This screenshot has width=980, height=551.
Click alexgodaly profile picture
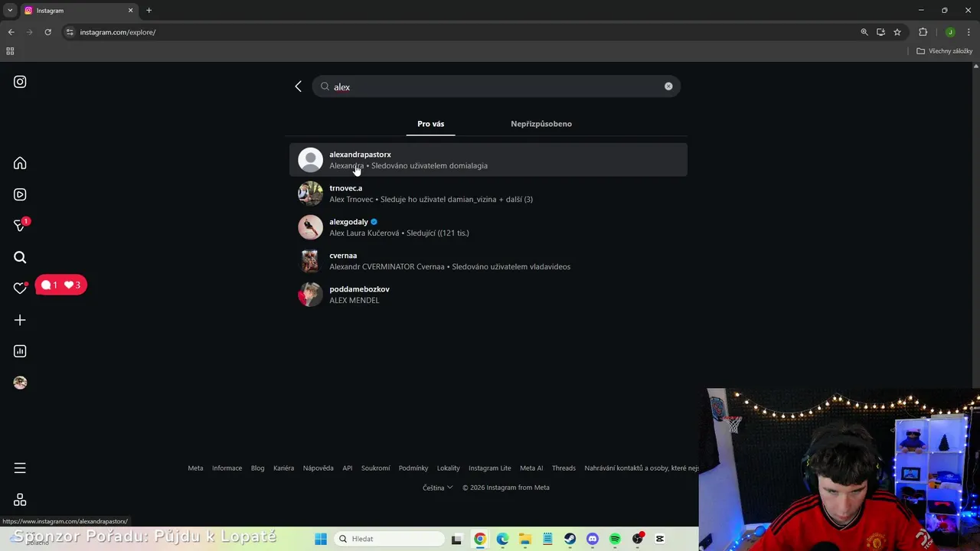[310, 227]
